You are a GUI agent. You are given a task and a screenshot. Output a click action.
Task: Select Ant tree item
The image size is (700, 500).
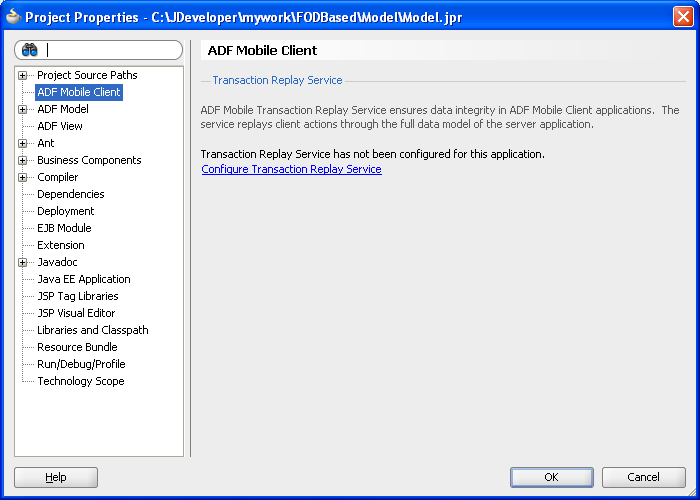pyautogui.click(x=46, y=143)
